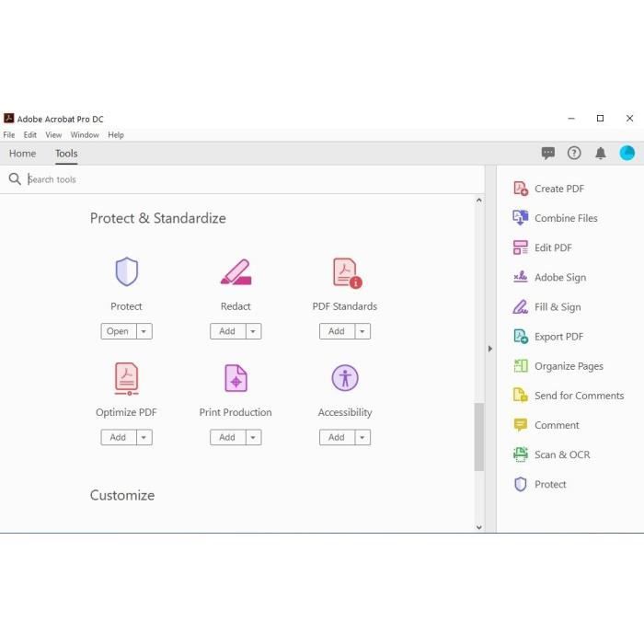
Task: Click the blue user profile avatar
Action: click(x=627, y=154)
